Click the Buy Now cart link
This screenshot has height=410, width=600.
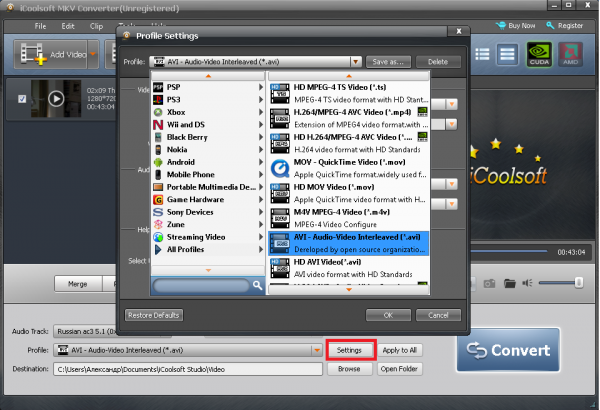click(x=516, y=26)
